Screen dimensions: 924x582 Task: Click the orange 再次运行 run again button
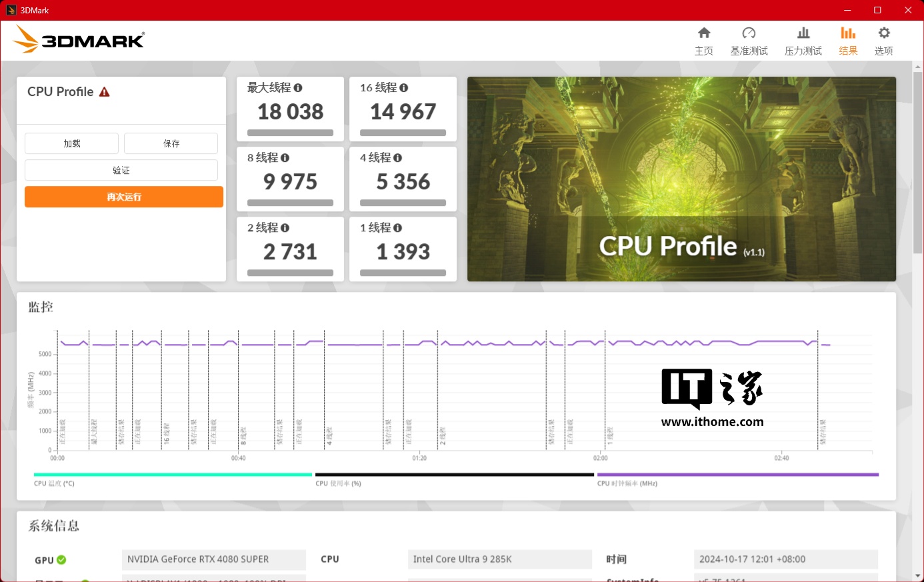[x=124, y=197]
